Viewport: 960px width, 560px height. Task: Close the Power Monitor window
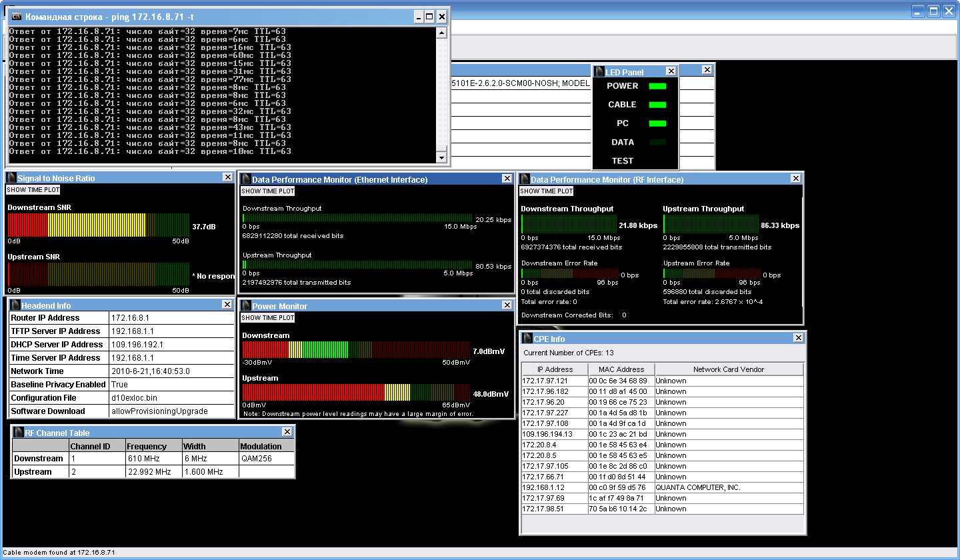(x=509, y=305)
